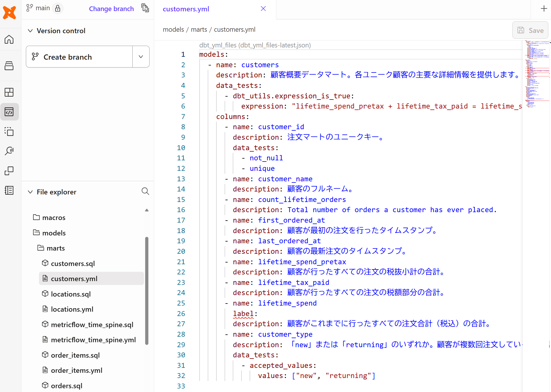Open the dashboard grid icon in sidebar
This screenshot has width=551, height=392.
[x=9, y=92]
